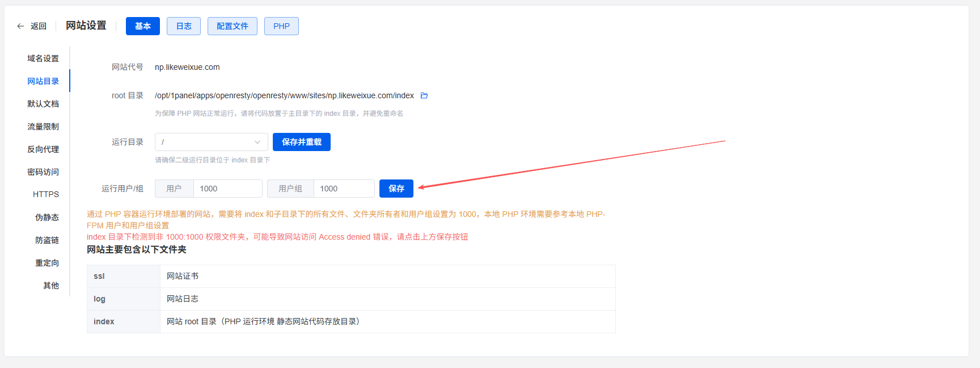The height and width of the screenshot is (368, 980).
Task: Open 密码访问 settings
Action: coord(43,172)
